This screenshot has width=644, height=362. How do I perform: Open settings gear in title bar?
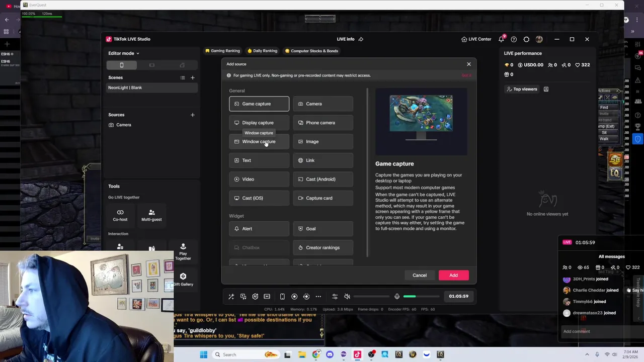[x=526, y=39]
